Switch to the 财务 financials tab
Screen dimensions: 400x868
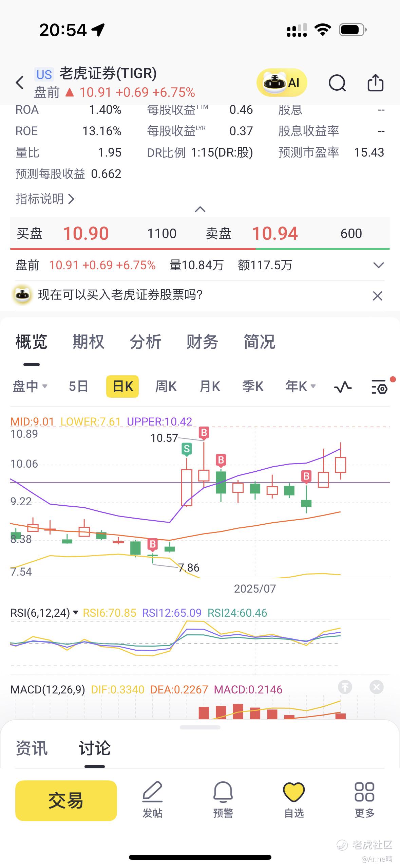click(202, 342)
